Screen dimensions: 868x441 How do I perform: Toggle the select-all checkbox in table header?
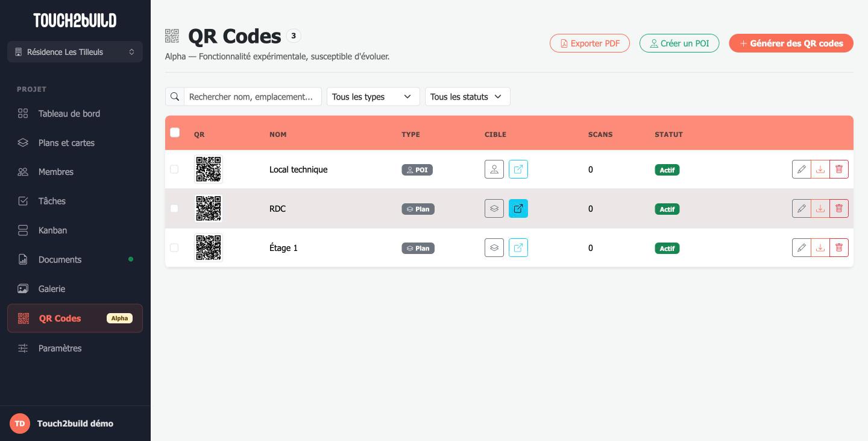pyautogui.click(x=175, y=133)
